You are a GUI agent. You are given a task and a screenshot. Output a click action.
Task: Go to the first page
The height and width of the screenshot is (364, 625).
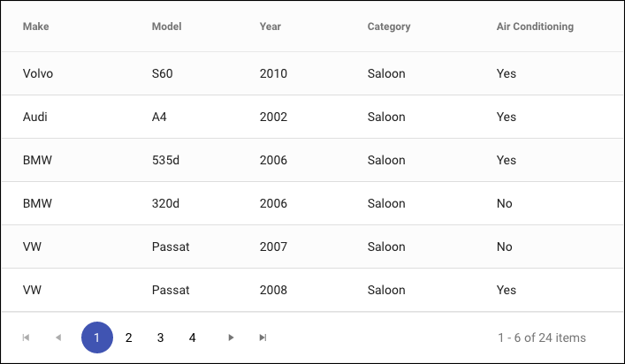(x=26, y=337)
